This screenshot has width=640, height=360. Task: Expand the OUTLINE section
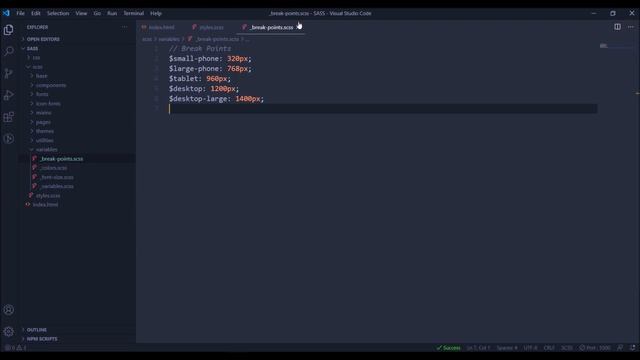coord(36,330)
